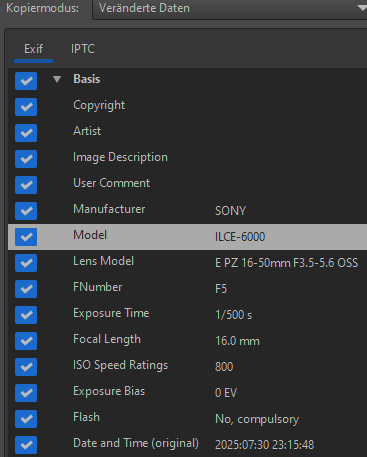Screen dimensions: 367x457
Task: Untick the ISO Speed Ratings checkbox
Action: point(26,367)
